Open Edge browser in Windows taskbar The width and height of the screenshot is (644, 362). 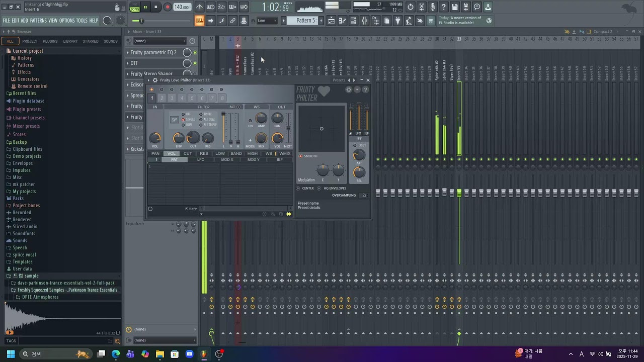pyautogui.click(x=116, y=354)
